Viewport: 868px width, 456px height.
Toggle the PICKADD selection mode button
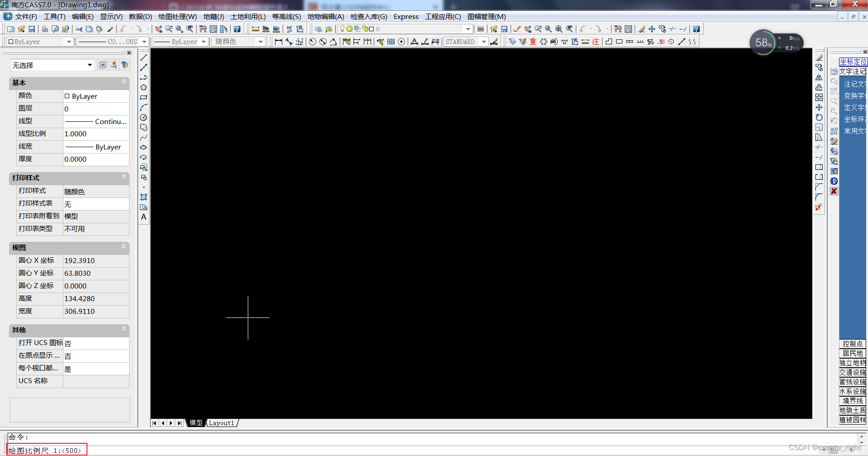click(103, 65)
